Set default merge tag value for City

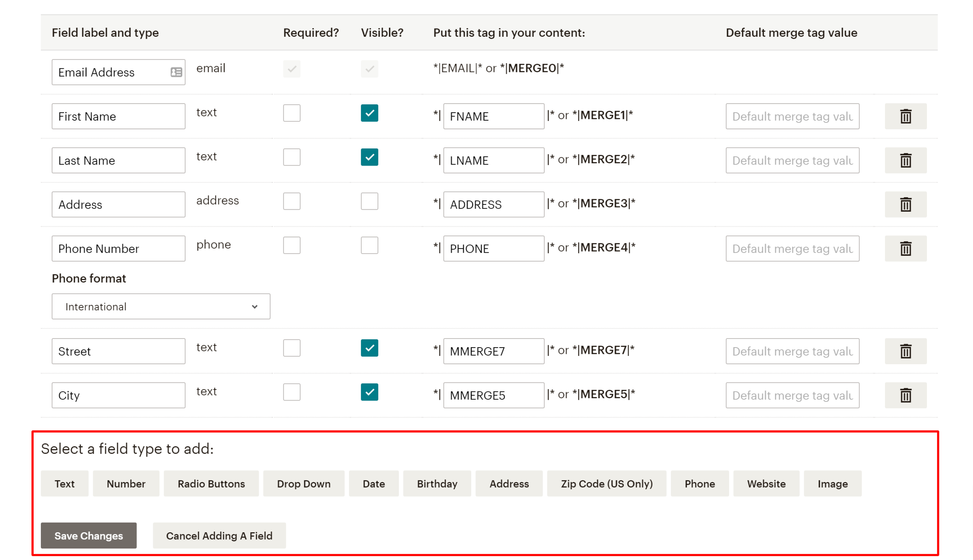tap(792, 395)
